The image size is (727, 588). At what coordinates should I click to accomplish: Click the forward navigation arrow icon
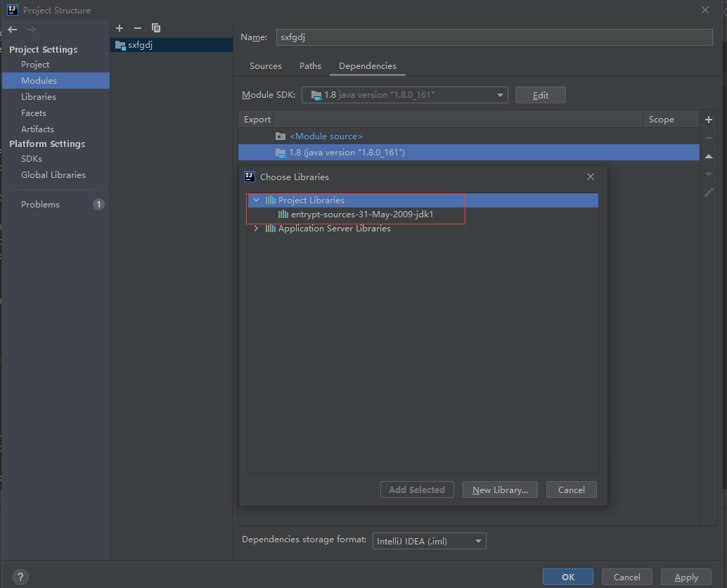coord(31,30)
